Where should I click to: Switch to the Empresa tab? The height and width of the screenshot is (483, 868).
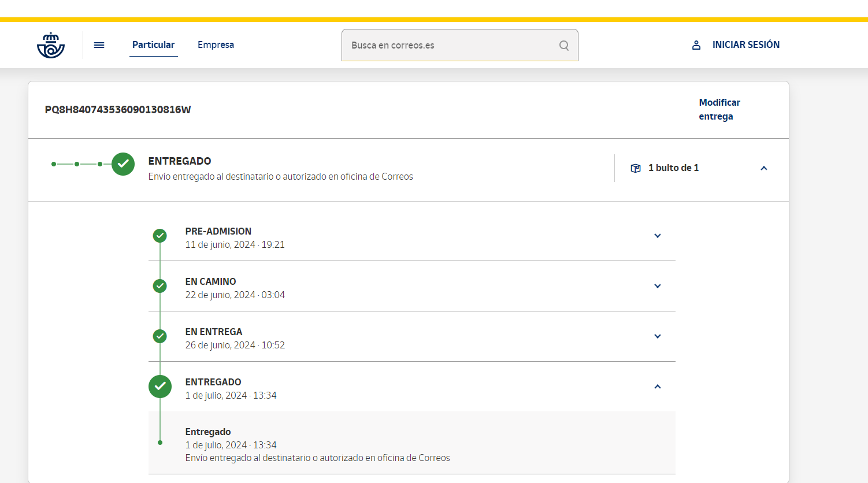(216, 45)
